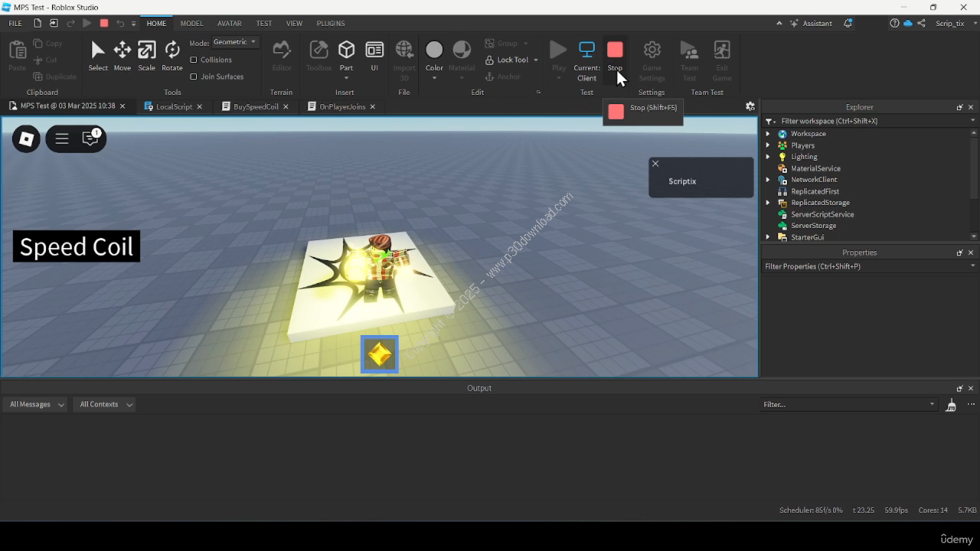Collapse the ribbon with the caret
The image size is (980, 551).
(779, 23)
